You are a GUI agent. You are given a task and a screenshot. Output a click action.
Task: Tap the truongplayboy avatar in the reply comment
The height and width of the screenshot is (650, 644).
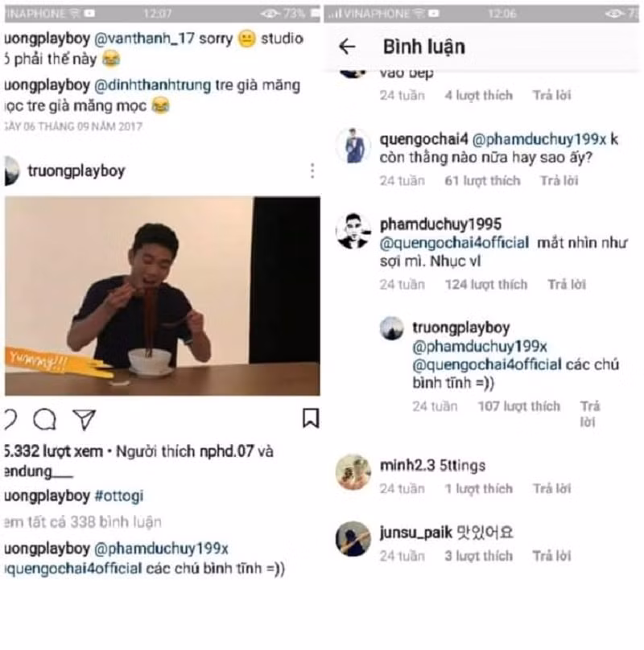pyautogui.click(x=391, y=328)
